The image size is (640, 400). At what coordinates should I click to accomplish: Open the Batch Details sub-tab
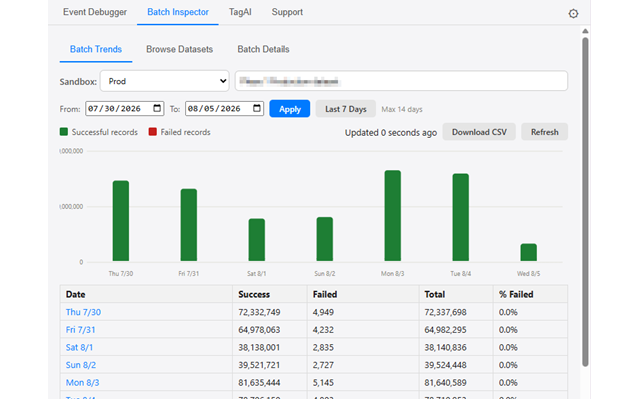coord(263,49)
